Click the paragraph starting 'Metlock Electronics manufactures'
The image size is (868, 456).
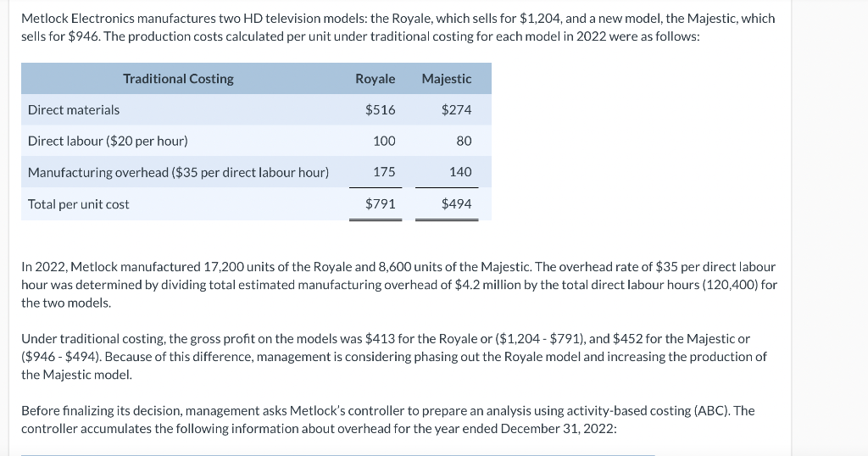(398, 27)
